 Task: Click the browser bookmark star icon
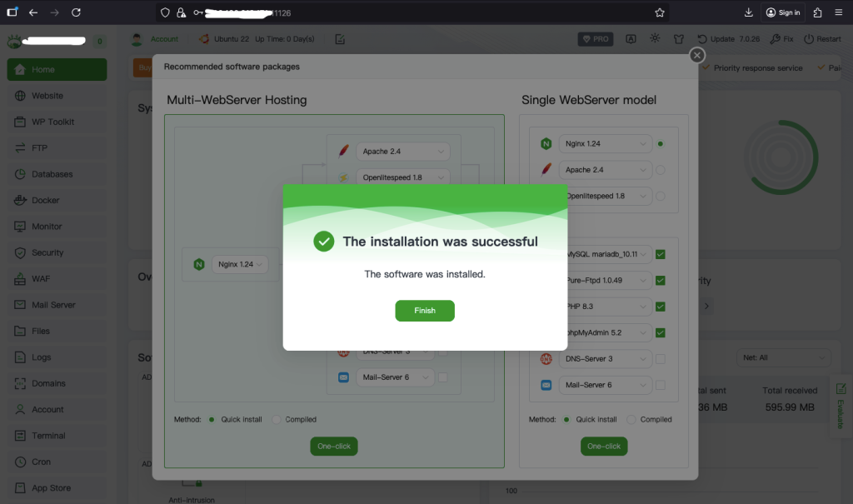660,12
